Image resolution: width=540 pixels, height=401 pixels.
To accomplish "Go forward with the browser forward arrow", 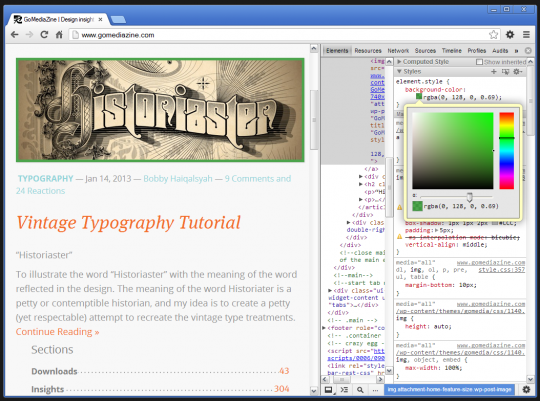I will 29,35.
